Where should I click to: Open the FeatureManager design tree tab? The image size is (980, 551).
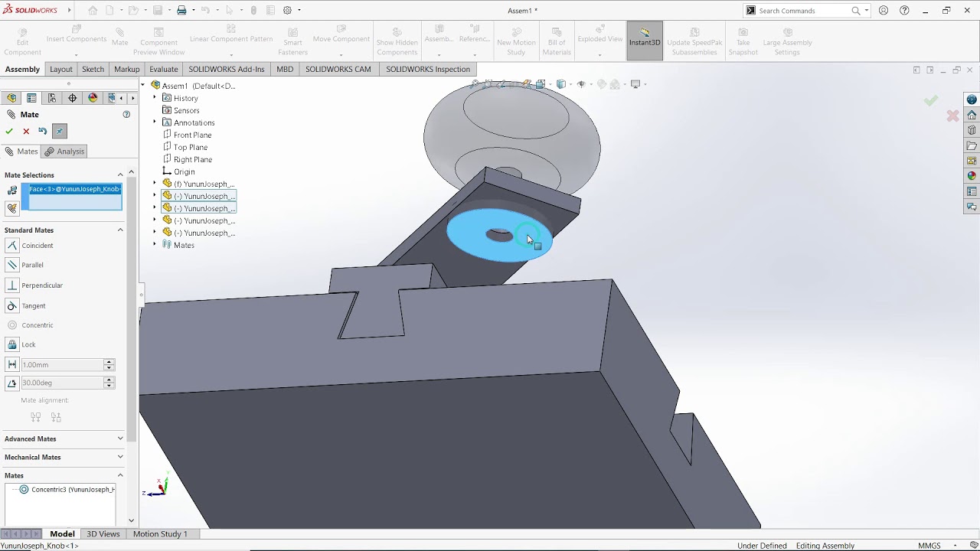11,98
